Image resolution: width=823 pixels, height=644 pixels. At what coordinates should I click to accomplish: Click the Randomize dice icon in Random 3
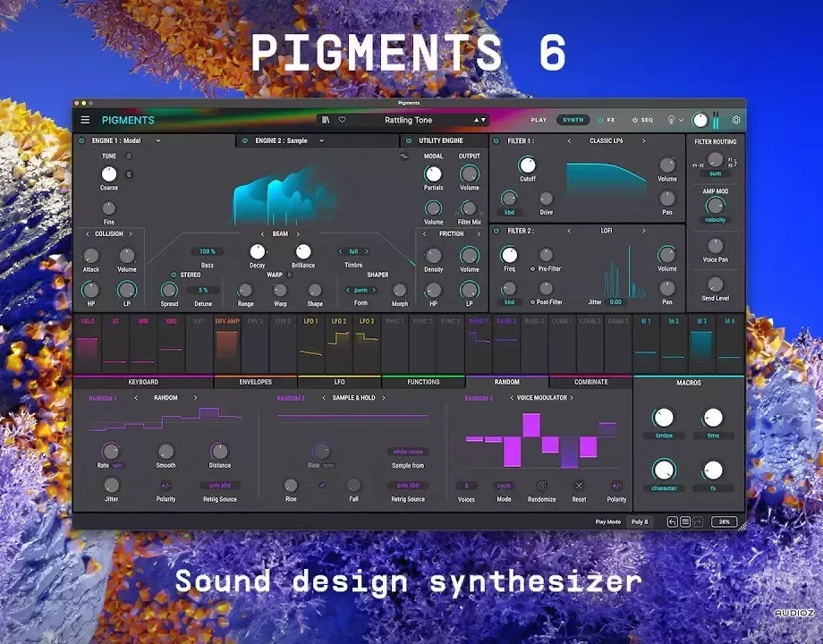[542, 486]
